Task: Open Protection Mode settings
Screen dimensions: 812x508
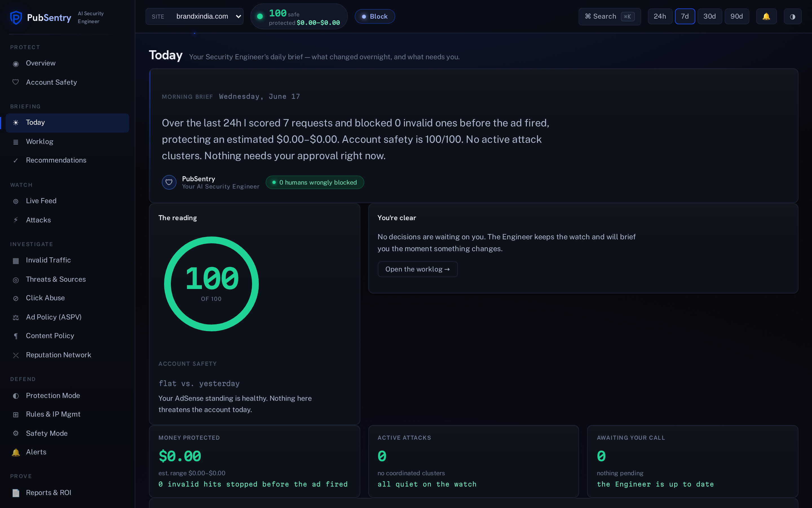Action: (67, 396)
